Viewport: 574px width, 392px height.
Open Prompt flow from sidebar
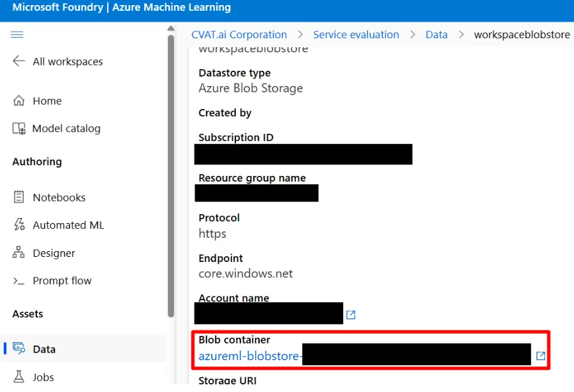pos(62,280)
